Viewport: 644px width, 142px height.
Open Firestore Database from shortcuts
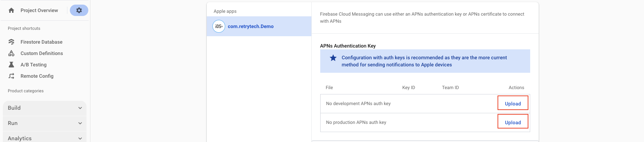(x=41, y=42)
